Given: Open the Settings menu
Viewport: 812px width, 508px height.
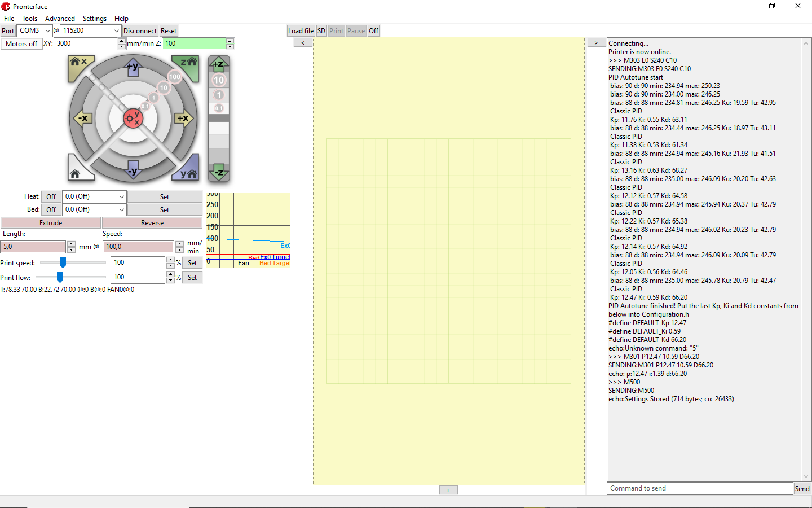Looking at the screenshot, I should click(95, 19).
